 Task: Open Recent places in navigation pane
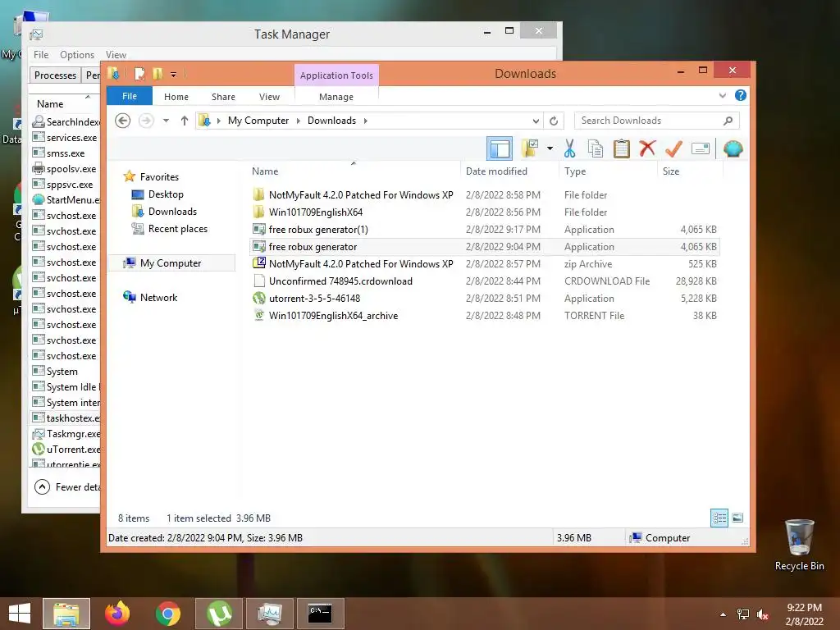[x=178, y=229]
